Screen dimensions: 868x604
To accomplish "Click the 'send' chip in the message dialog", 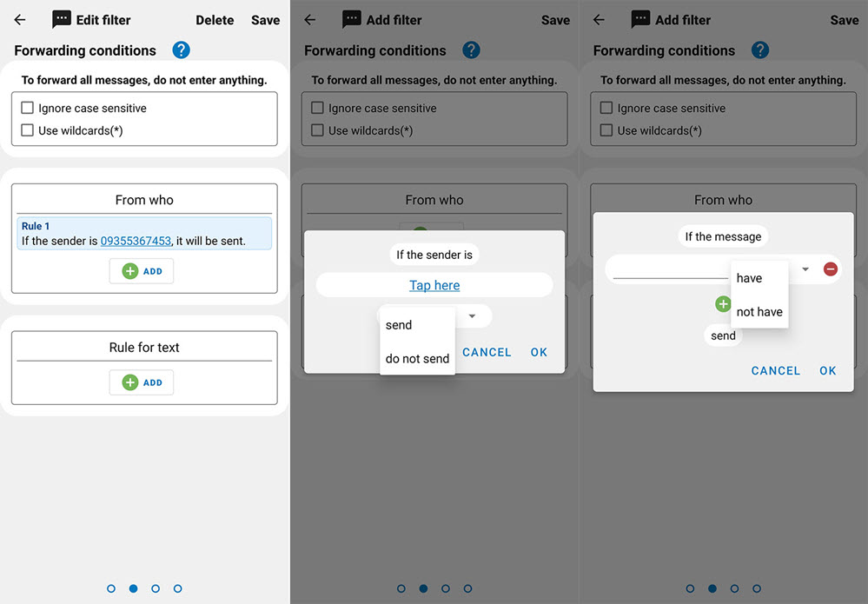I will pyautogui.click(x=723, y=335).
